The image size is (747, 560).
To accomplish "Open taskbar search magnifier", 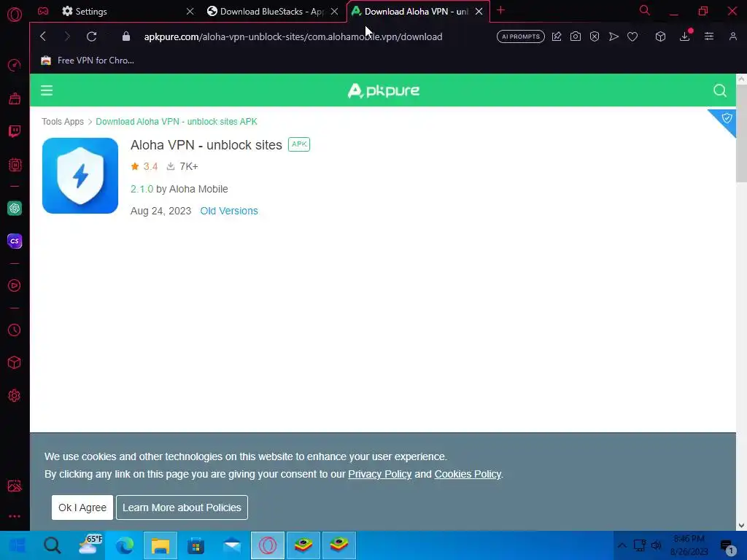I will 53,545.
